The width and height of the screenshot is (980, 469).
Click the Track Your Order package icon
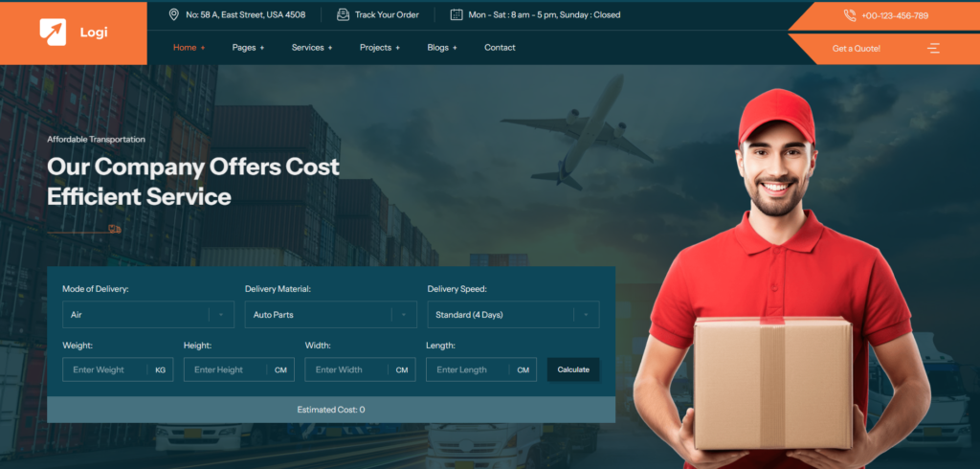(x=343, y=15)
